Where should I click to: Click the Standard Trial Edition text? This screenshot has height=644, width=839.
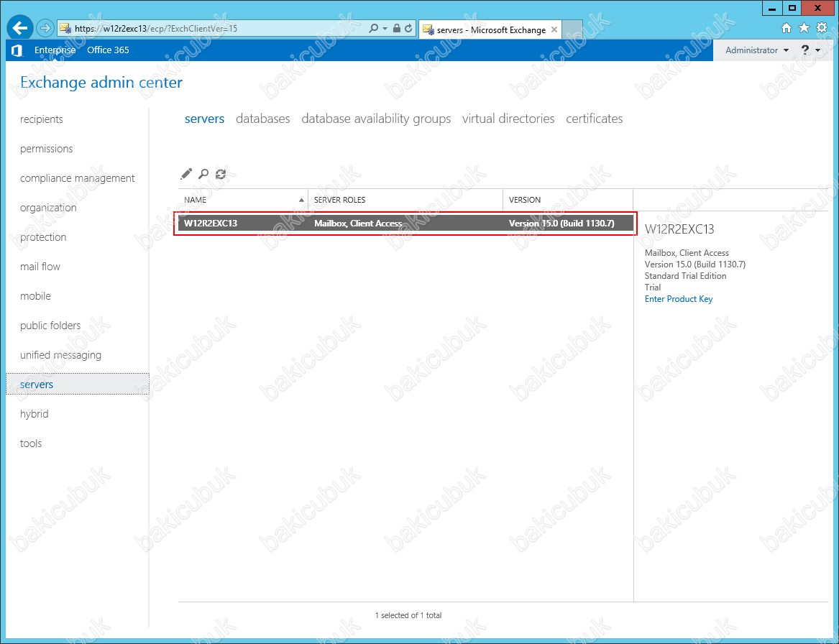[685, 276]
